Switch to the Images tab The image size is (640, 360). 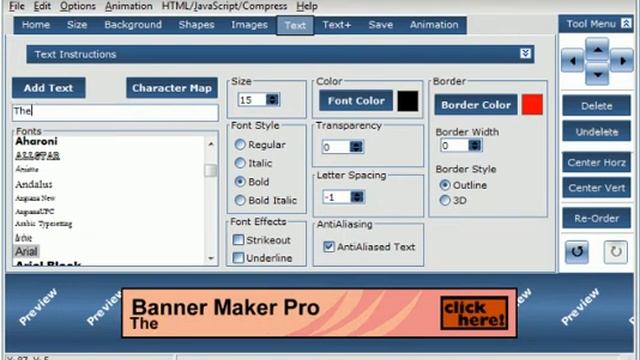(x=249, y=25)
